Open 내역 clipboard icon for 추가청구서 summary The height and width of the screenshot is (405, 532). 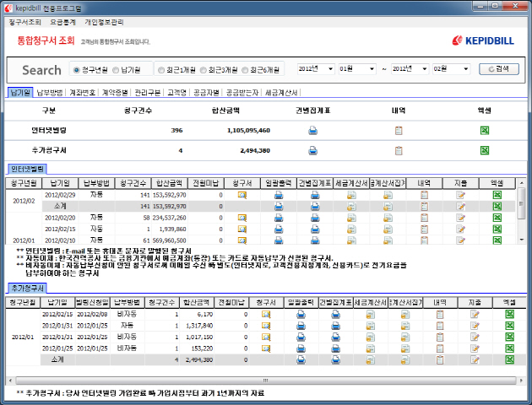[399, 150]
